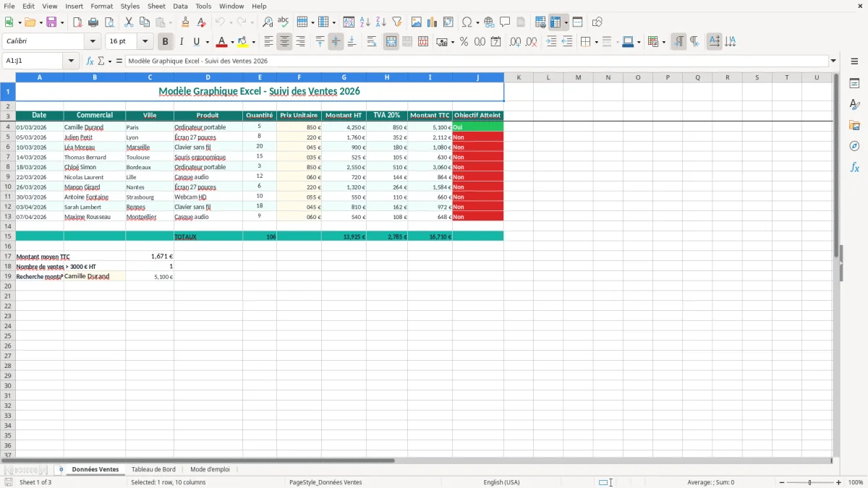The width and height of the screenshot is (868, 488).
Task: Increase the indent
Action: [x=551, y=42]
